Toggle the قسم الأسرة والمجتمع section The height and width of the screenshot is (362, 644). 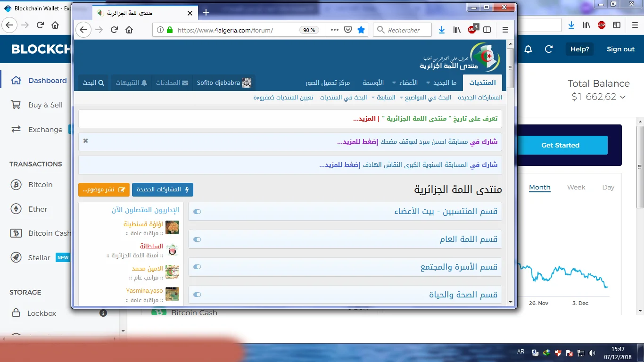197,267
